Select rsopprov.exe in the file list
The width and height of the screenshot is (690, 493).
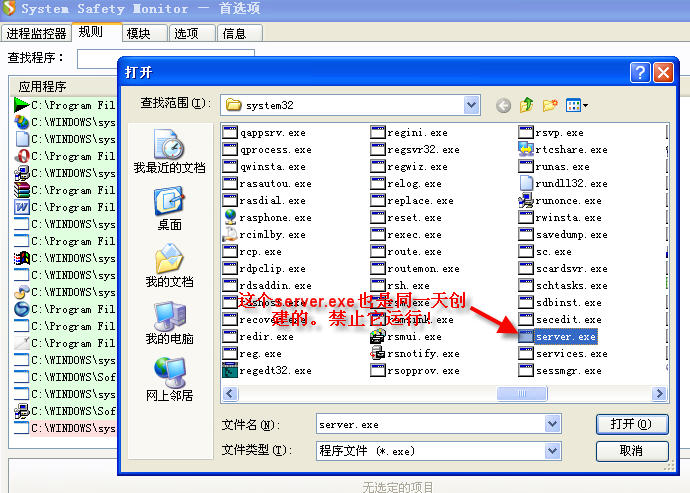[x=415, y=371]
